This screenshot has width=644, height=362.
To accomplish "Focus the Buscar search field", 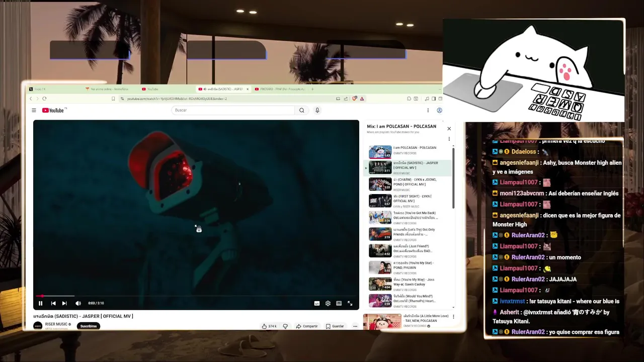I will point(233,110).
